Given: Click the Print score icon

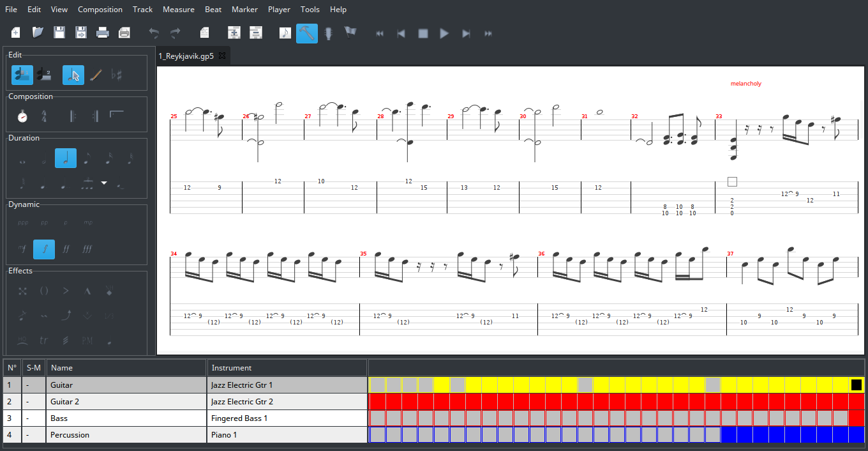Looking at the screenshot, I should click(x=102, y=33).
